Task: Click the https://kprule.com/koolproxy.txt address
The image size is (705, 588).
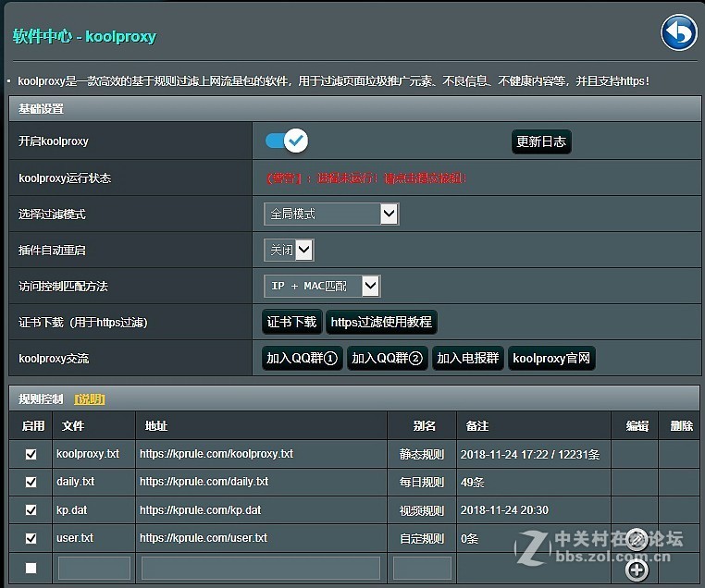Action: click(216, 454)
